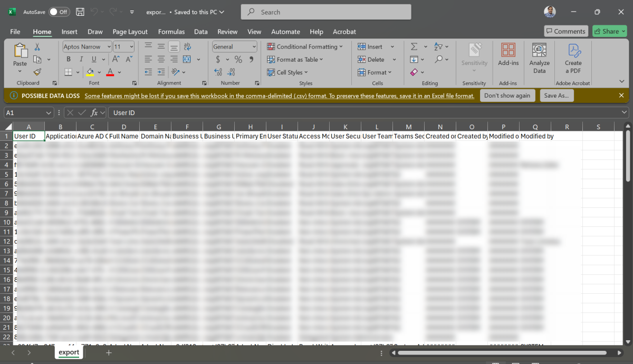
Task: Increase font size with the larger A icon
Action: click(116, 60)
